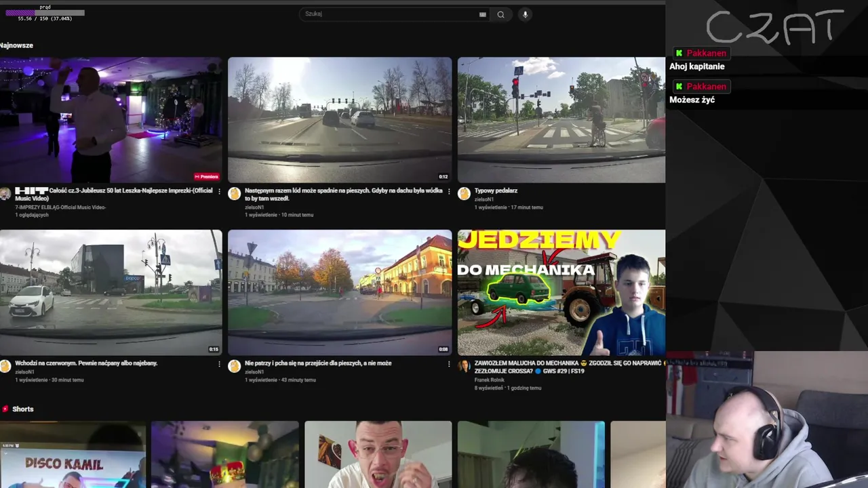Open the Disco Kamil short
Screen dimensions: 868x488
[73, 454]
